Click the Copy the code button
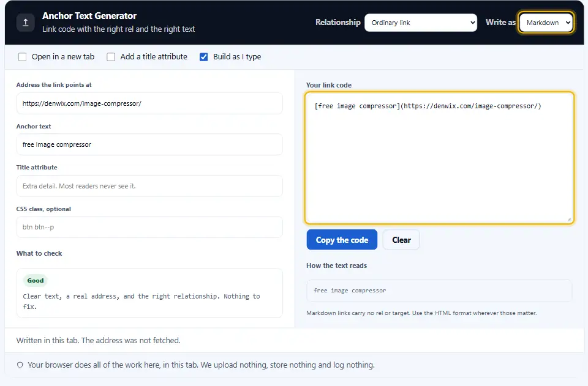588x386 pixels. (x=342, y=240)
